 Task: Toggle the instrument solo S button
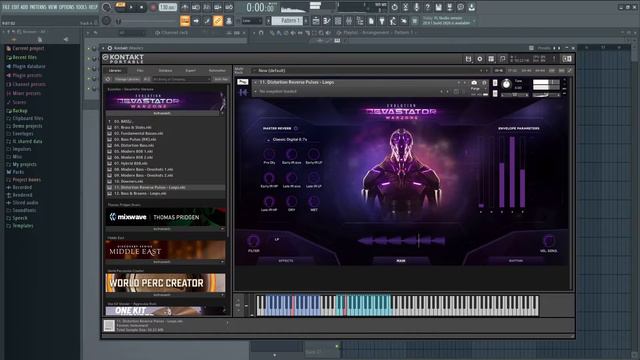point(495,83)
